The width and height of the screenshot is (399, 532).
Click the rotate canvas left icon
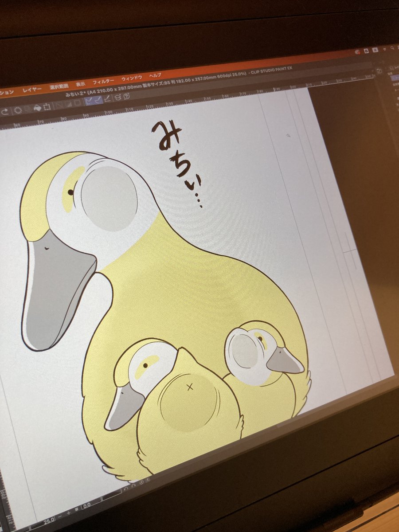pos(126,489)
